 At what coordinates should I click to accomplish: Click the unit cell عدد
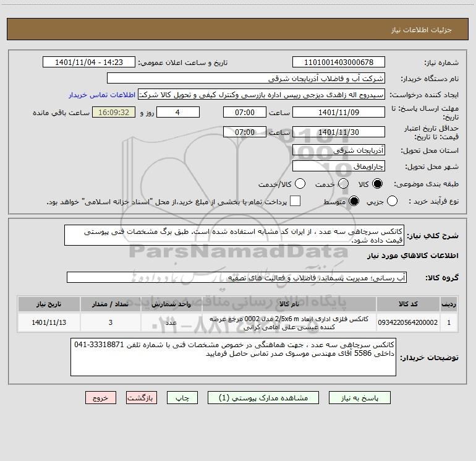171,322
